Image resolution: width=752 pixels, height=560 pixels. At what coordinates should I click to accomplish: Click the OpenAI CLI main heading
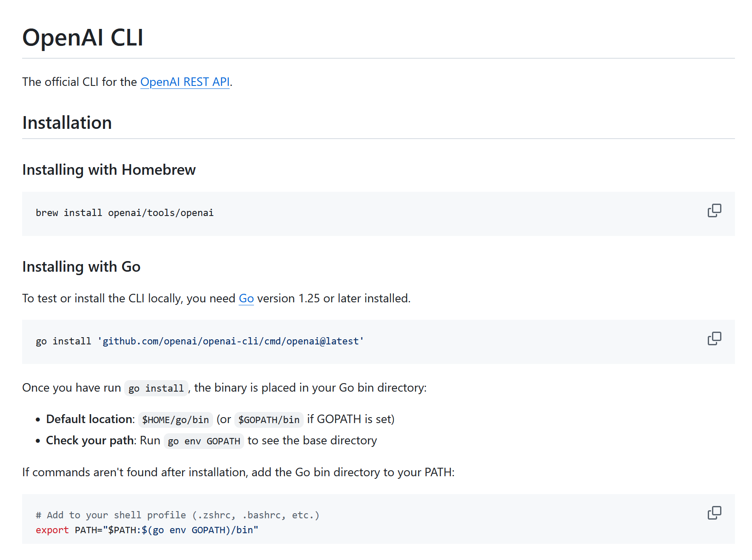coord(83,37)
